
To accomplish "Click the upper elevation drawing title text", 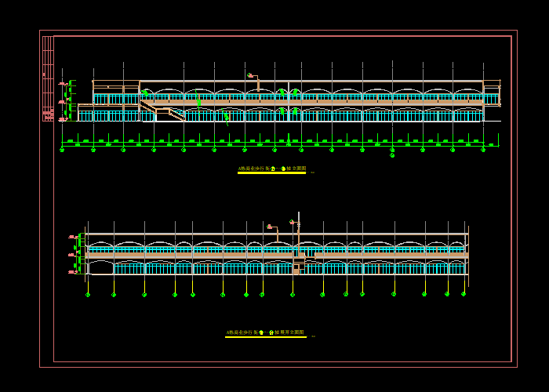I will (271, 168).
